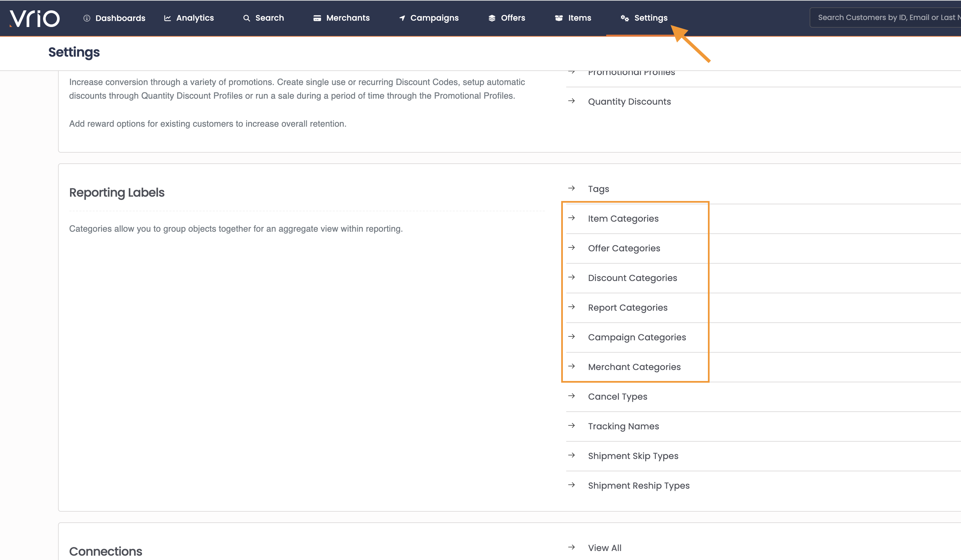Open Offer Categories link

tap(624, 249)
